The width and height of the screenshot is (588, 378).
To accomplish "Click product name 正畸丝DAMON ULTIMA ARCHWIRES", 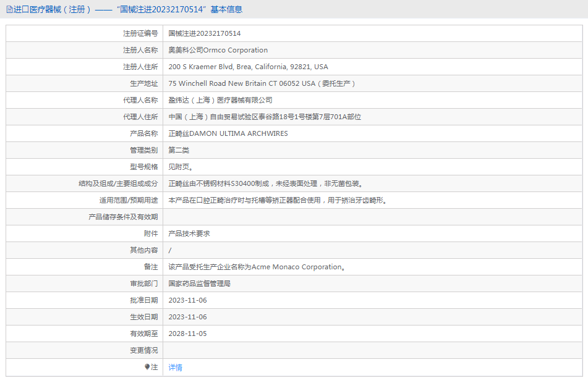I will pos(228,133).
